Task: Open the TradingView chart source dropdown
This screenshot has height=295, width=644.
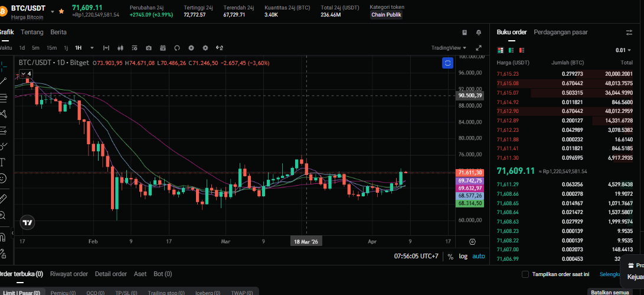Action: (449, 48)
